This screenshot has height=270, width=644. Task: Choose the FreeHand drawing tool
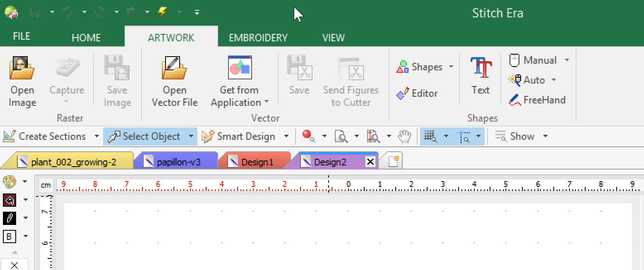coord(537,100)
